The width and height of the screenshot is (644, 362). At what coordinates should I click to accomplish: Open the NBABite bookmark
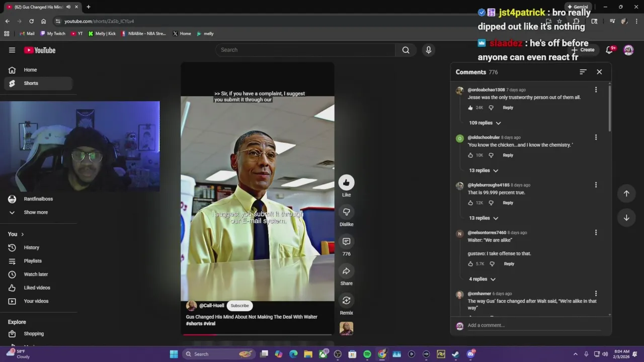coord(143,34)
